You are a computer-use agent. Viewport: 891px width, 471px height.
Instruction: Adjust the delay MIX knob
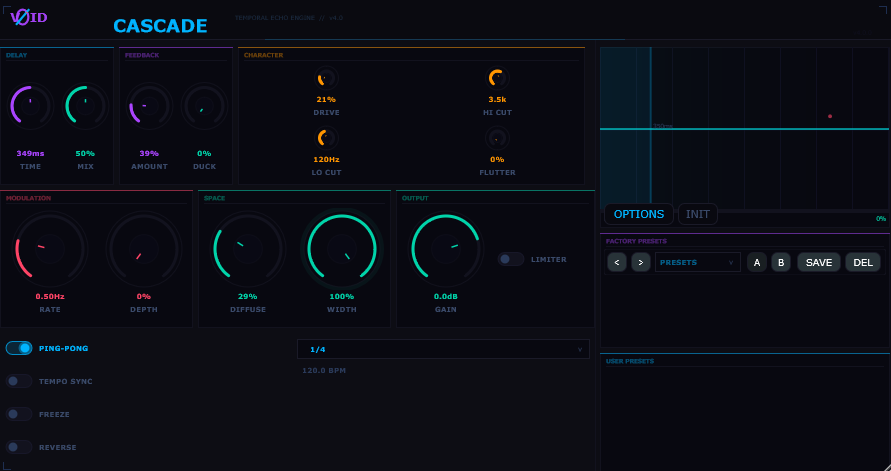tap(85, 106)
